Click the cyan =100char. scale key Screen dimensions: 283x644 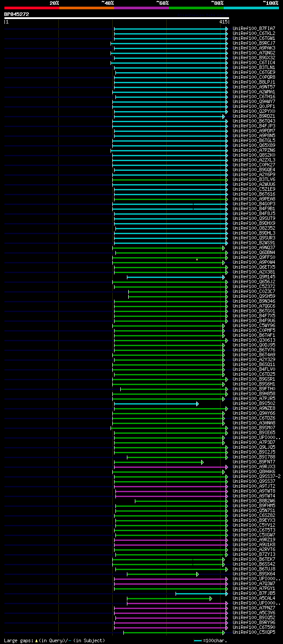tap(210, 640)
